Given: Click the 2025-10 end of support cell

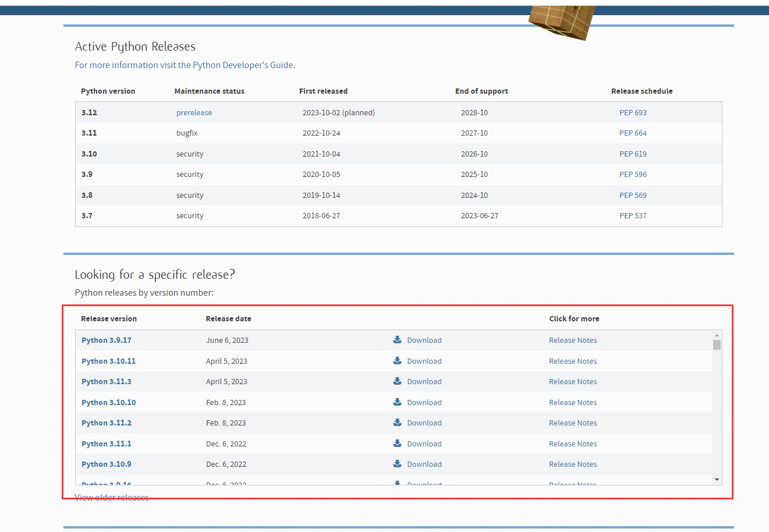Looking at the screenshot, I should point(474,175).
